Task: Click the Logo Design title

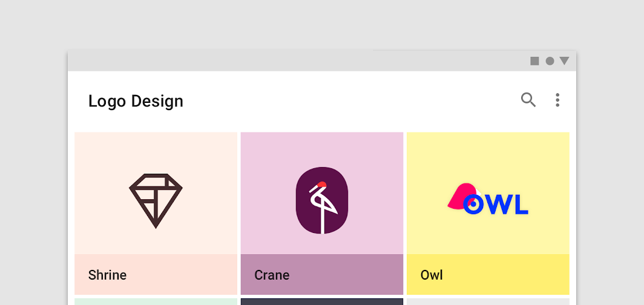Action: click(x=136, y=101)
